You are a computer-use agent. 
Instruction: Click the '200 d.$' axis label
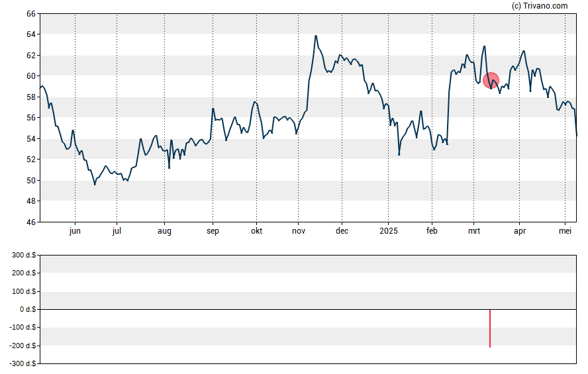pos(24,273)
